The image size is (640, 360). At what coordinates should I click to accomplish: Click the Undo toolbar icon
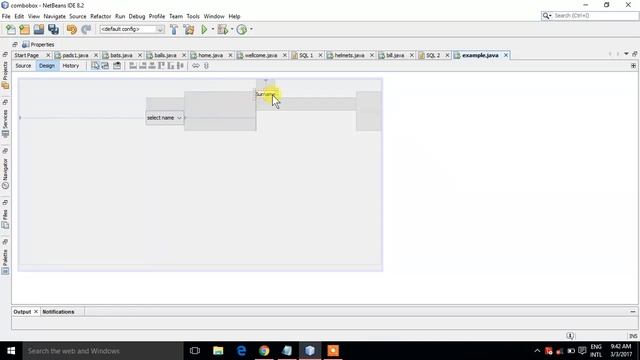(x=72, y=29)
